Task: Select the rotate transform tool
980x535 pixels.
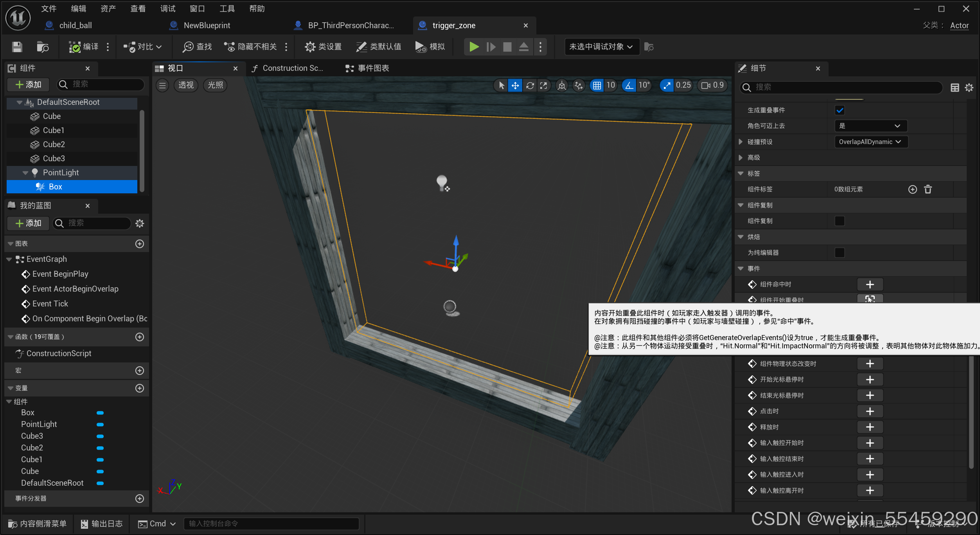Action: [x=530, y=85]
